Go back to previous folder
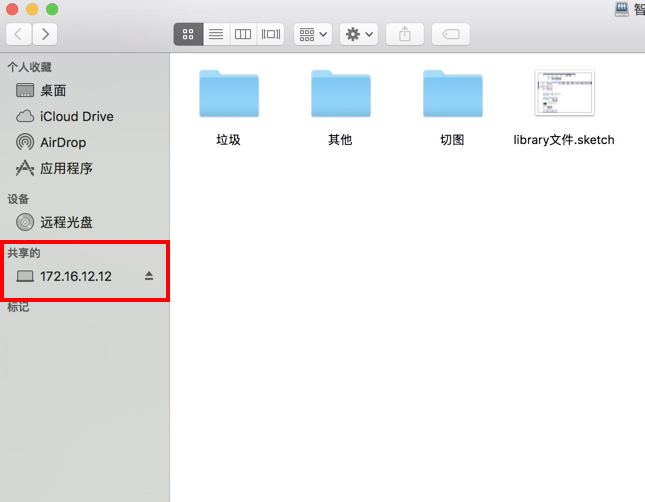The width and height of the screenshot is (645, 502). [19, 34]
